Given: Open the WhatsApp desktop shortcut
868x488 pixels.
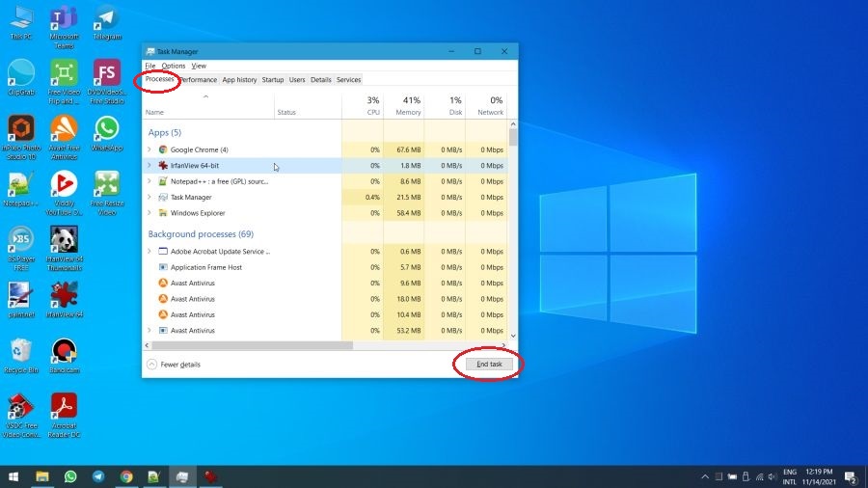Looking at the screenshot, I should 106,130.
